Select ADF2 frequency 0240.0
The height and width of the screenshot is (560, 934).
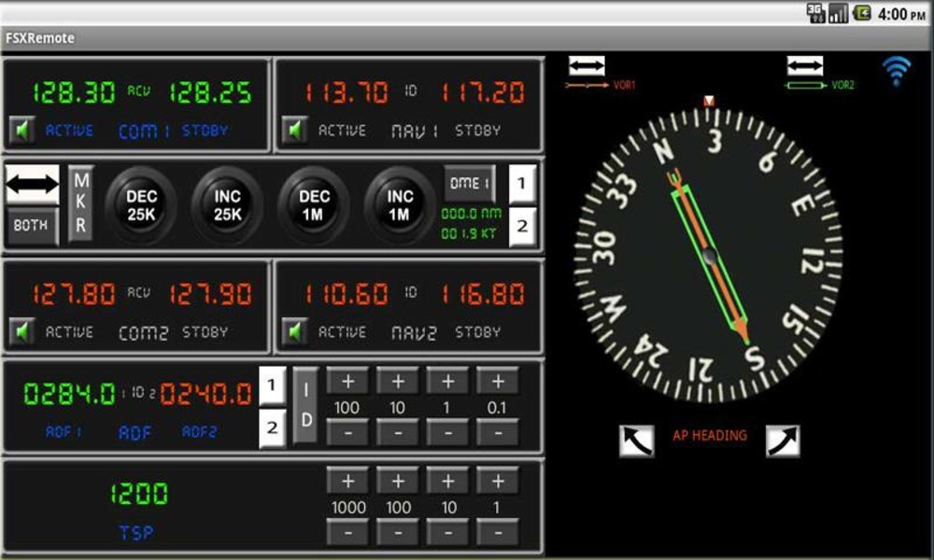tap(206, 394)
